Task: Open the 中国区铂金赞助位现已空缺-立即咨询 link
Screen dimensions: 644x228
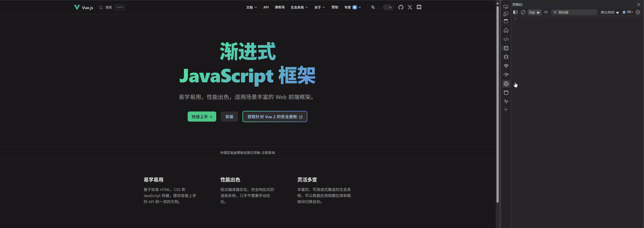Action: click(x=247, y=152)
